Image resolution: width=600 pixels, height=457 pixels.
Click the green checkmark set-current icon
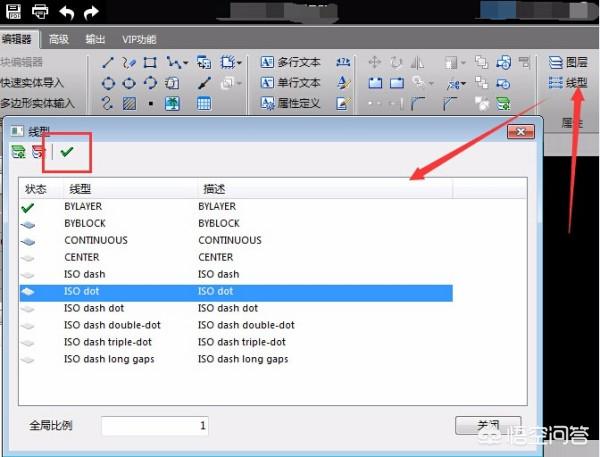pyautogui.click(x=67, y=152)
